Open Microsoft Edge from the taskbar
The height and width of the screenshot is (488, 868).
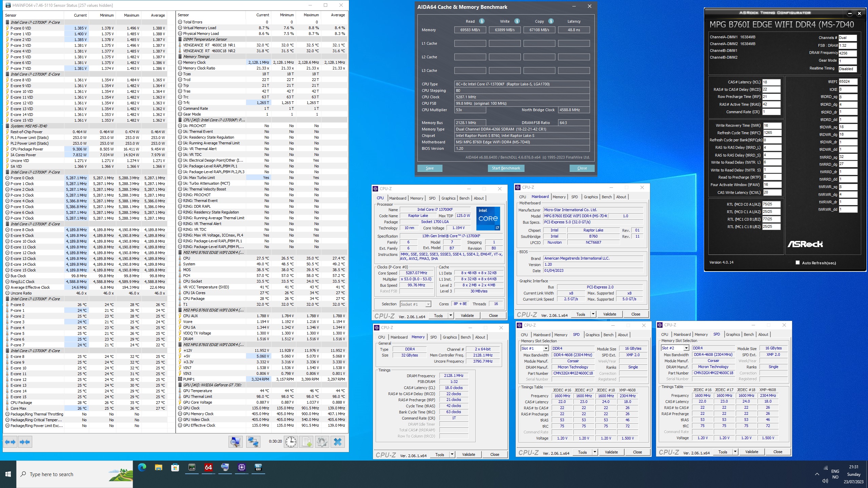[x=142, y=468]
